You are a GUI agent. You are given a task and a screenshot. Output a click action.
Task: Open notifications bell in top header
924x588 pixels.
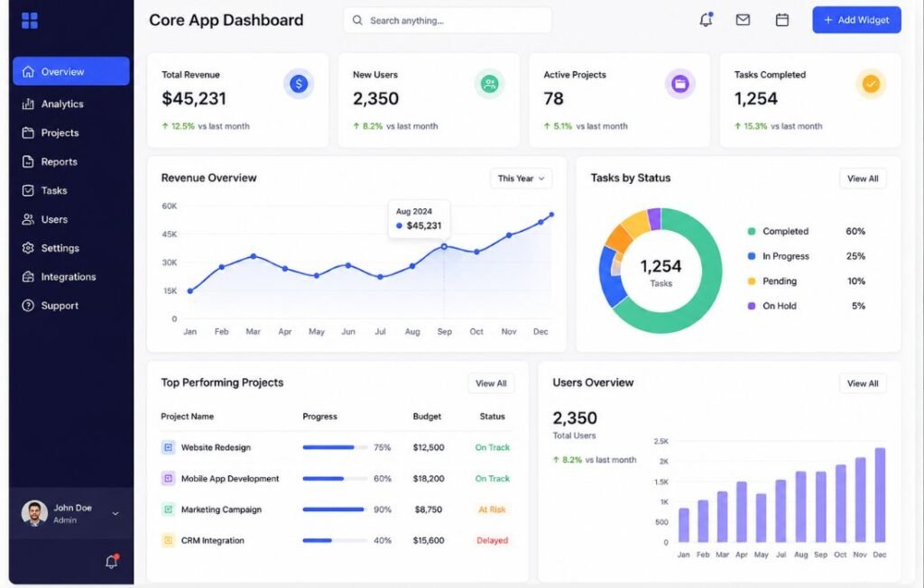pos(706,20)
